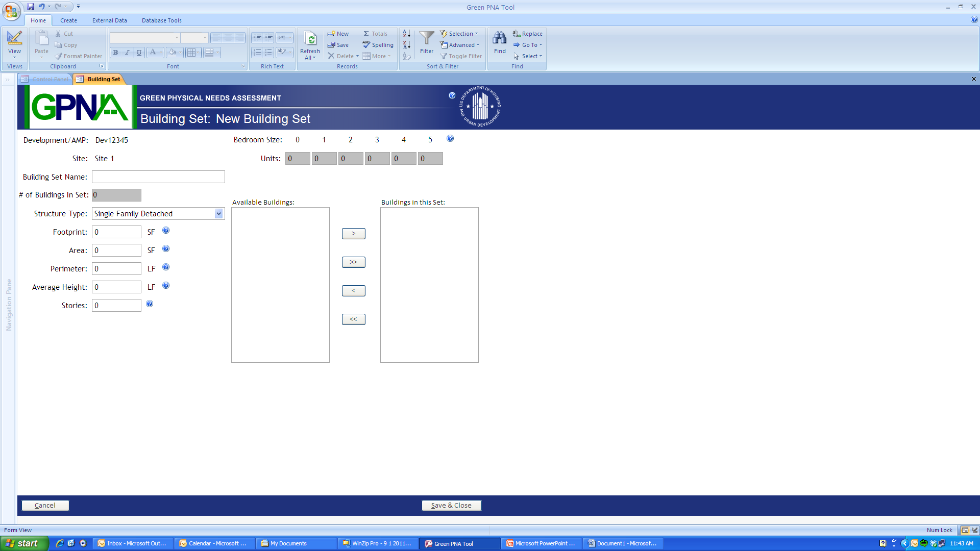Expand the Structure Type dropdown
The image size is (980, 551).
pyautogui.click(x=219, y=214)
